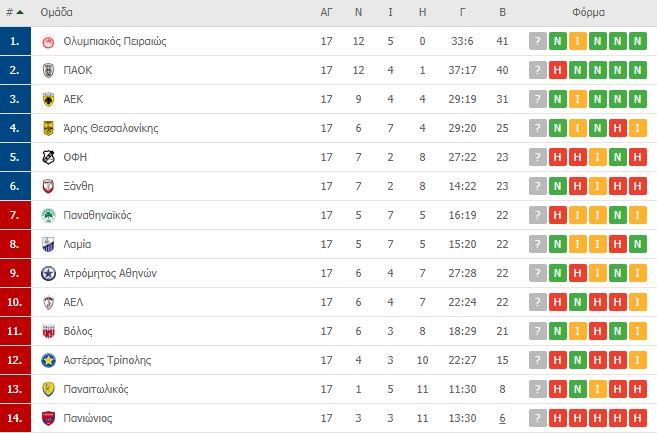Open the Λαμία team link

[77, 244]
